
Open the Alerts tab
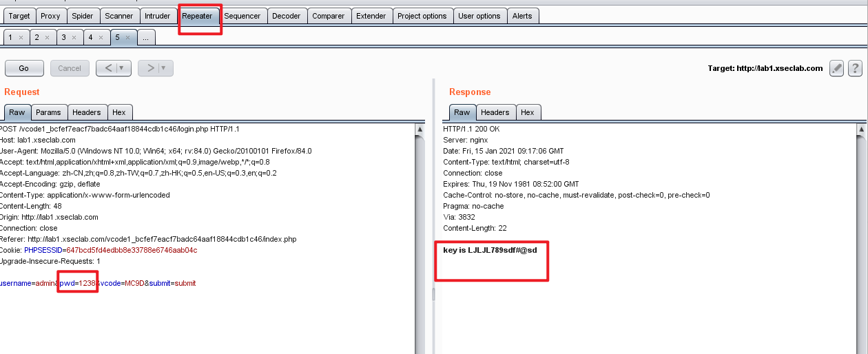tap(522, 16)
